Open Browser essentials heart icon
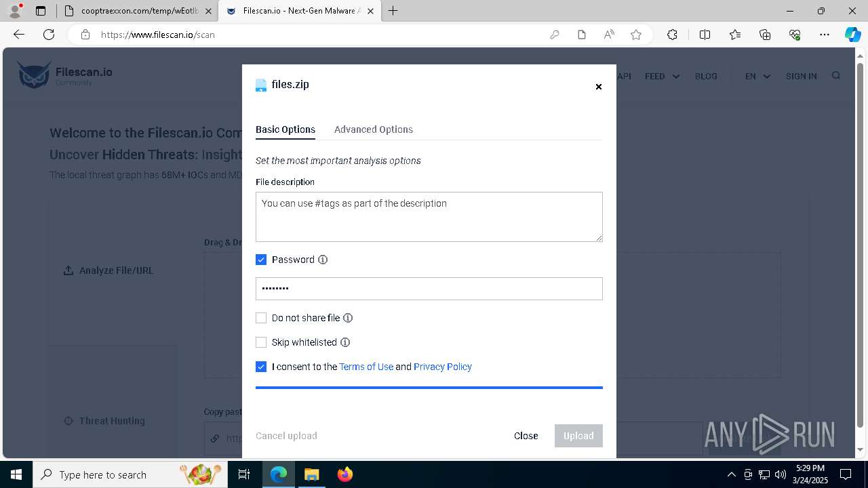Viewport: 868px width, 488px height. 795,35
